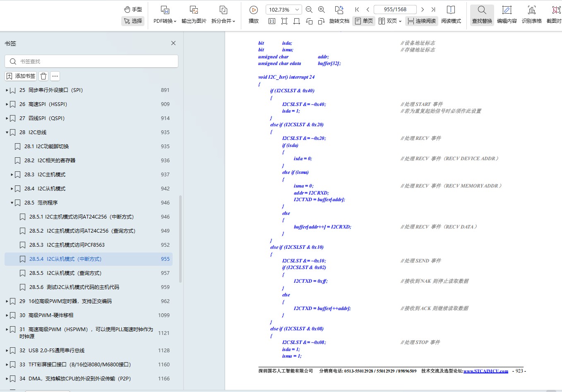Go to first page
The height and width of the screenshot is (392, 562).
coord(357,10)
